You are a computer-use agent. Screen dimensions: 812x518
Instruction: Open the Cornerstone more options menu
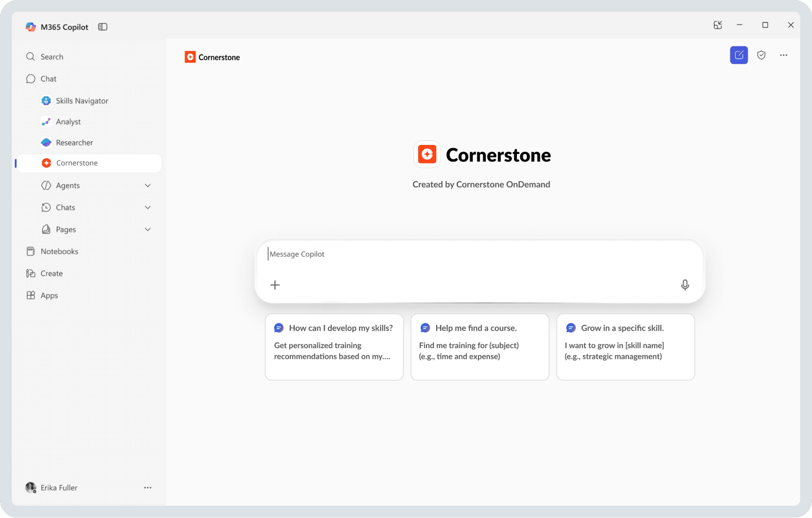tap(784, 54)
